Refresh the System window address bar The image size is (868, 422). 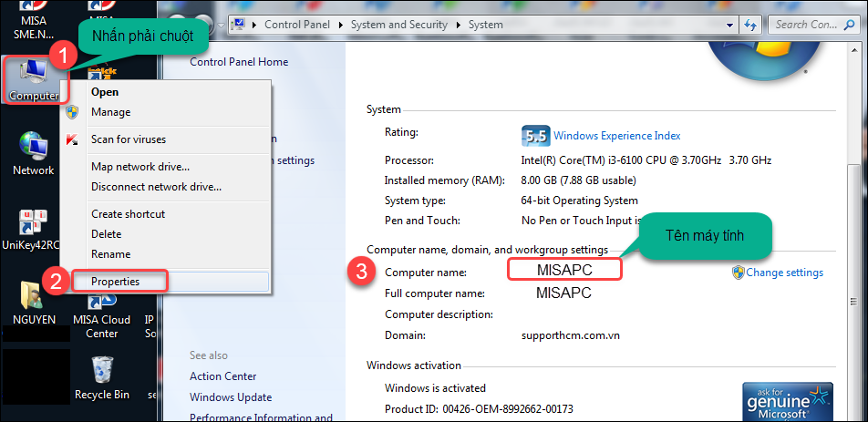click(x=750, y=25)
